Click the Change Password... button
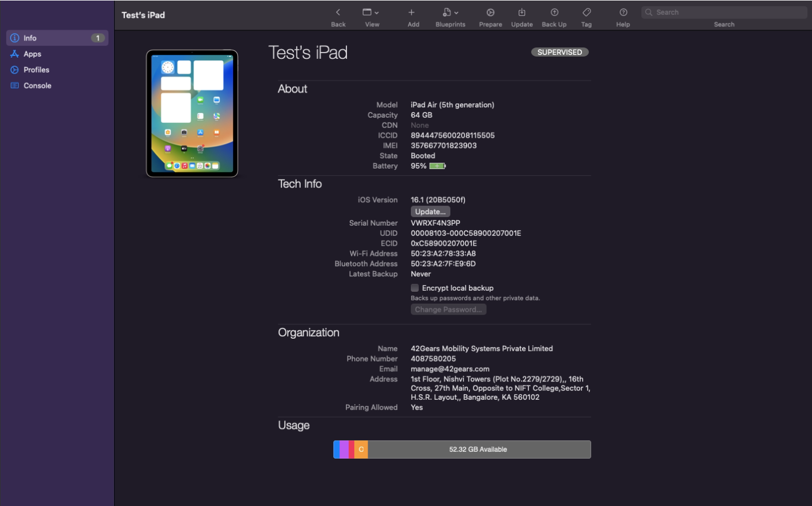Screen dimensions: 812x506 [449, 310]
